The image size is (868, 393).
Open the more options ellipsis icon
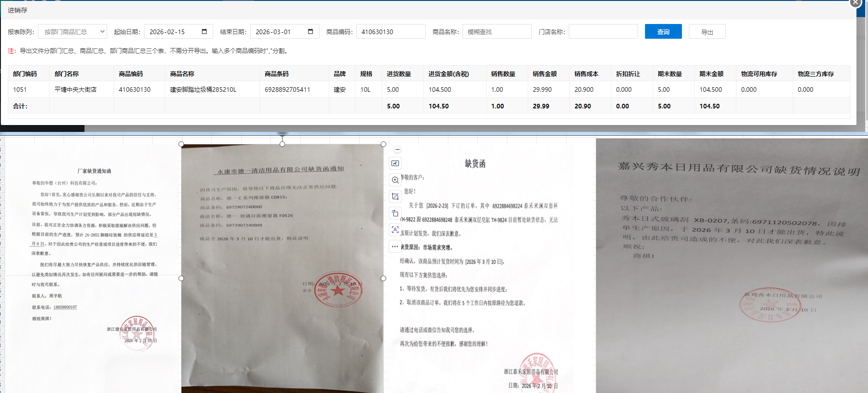(395, 246)
